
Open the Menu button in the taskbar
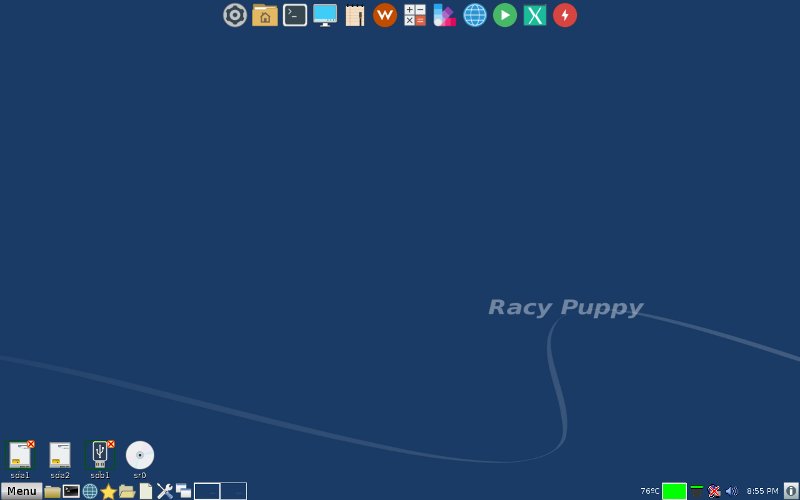[x=21, y=491]
